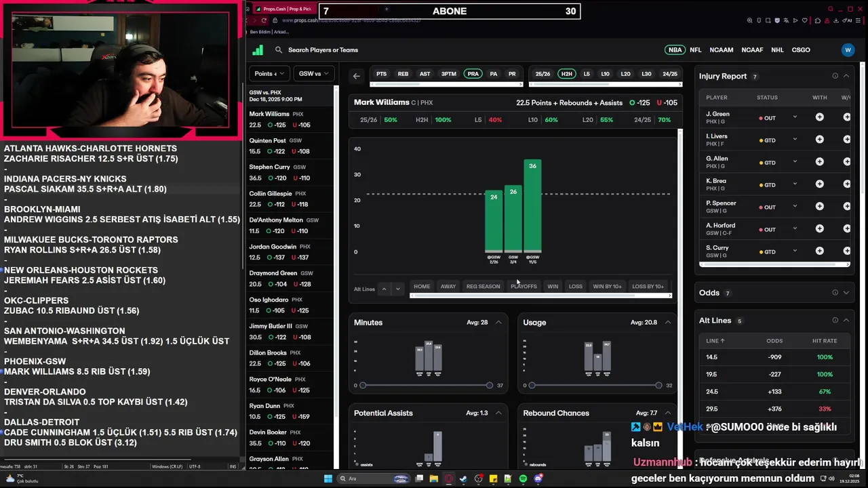Click the magnifier icon beside Search Players

[279, 50]
